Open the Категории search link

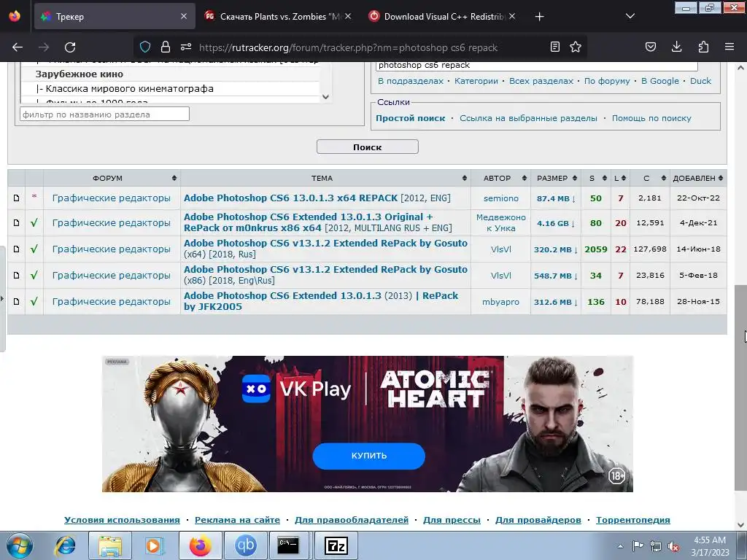point(476,81)
